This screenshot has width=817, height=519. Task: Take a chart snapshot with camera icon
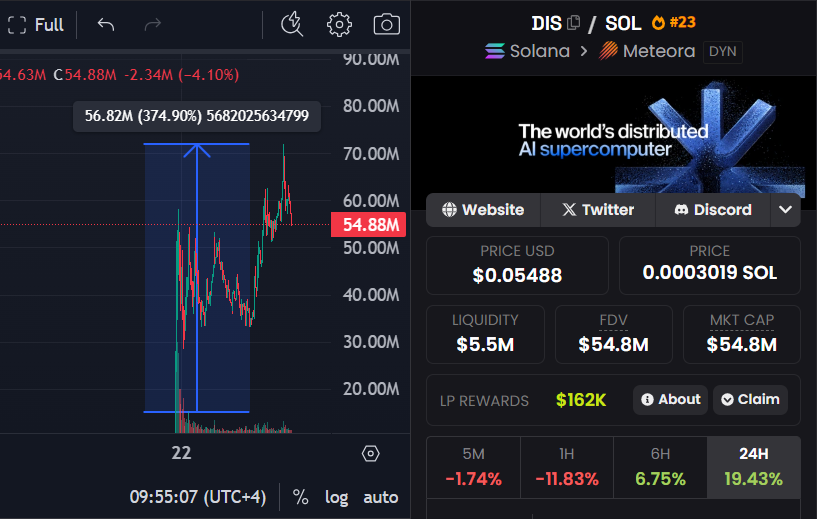point(387,24)
